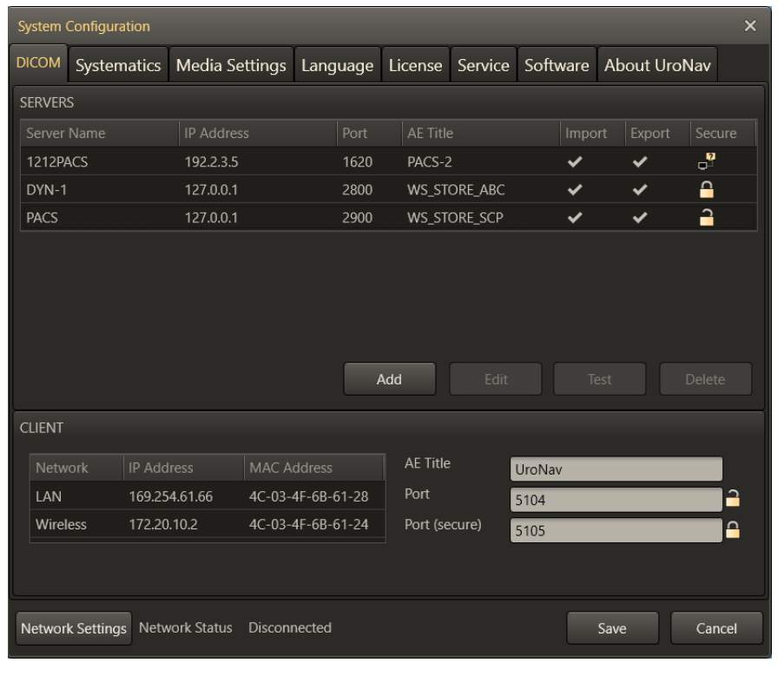Image resolution: width=784 pixels, height=682 pixels.
Task: Select the DYN-1 server name
Action: 47,190
